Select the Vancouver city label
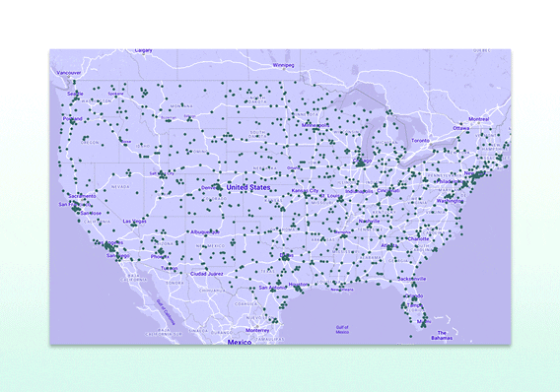Viewport: 560px width, 392px height. pos(69,73)
